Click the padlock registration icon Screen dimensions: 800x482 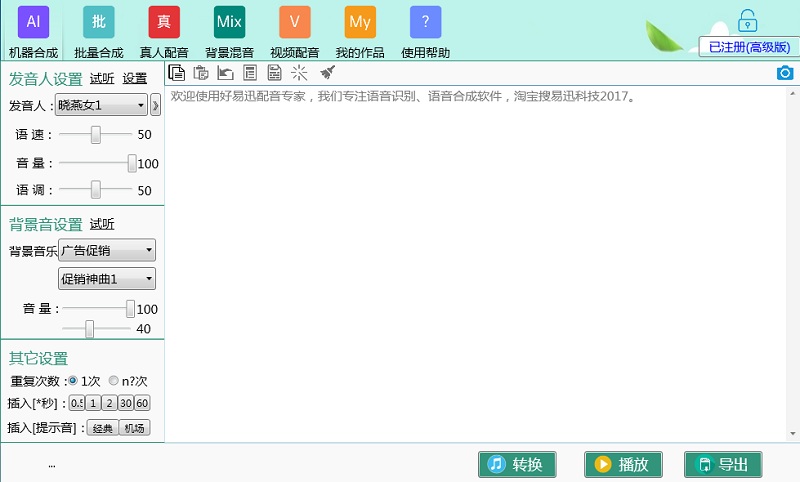747,20
